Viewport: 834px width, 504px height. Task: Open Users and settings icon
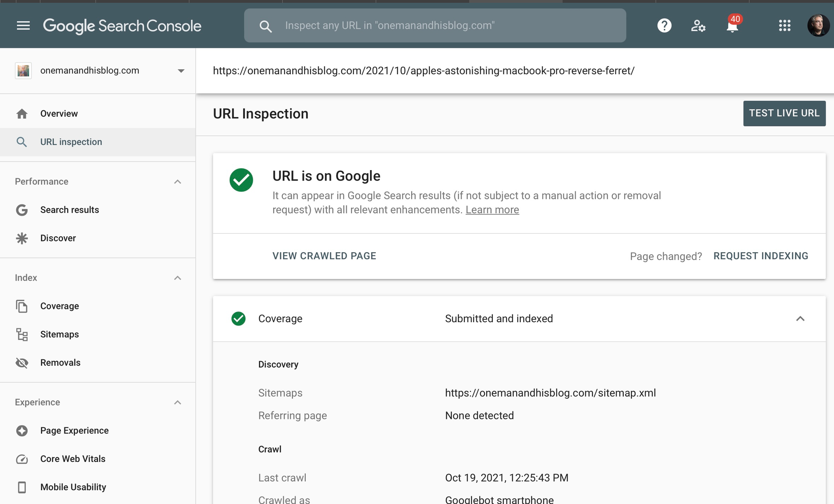click(x=698, y=26)
